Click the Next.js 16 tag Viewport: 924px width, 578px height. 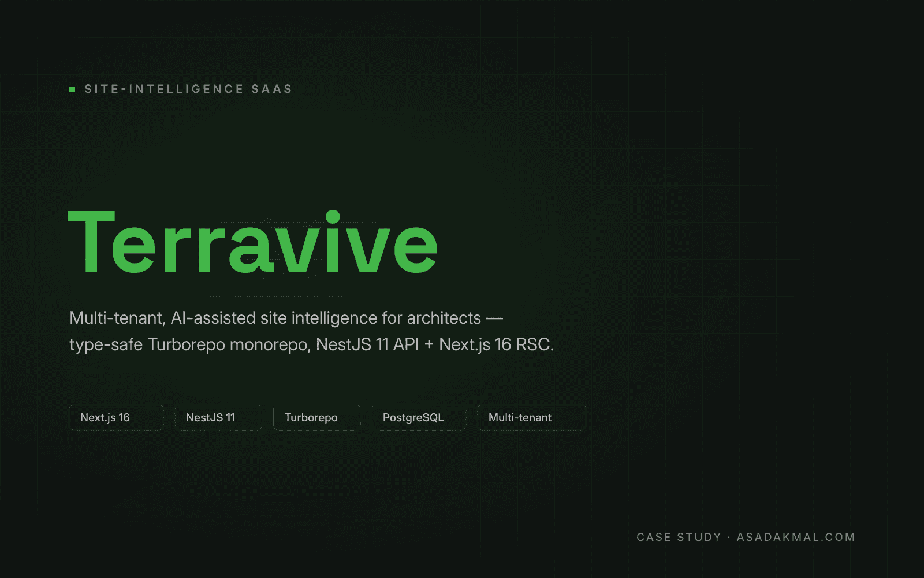click(x=116, y=417)
